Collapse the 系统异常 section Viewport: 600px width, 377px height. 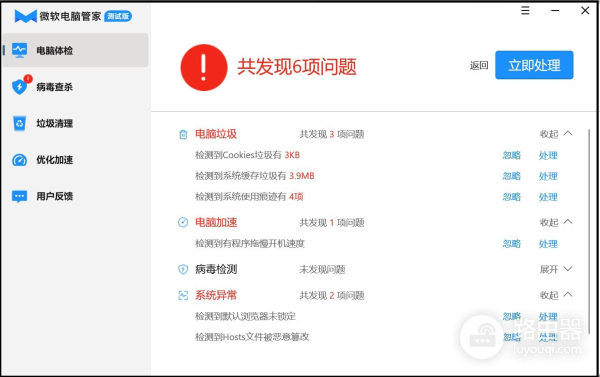click(556, 295)
